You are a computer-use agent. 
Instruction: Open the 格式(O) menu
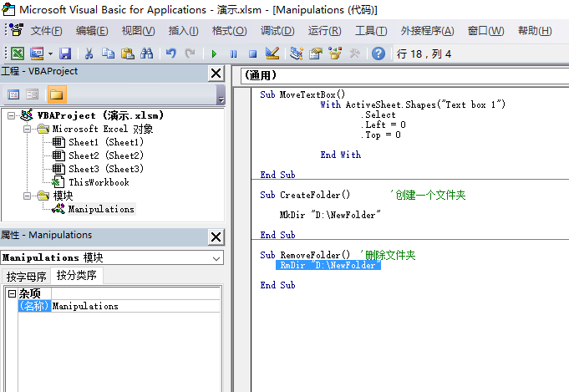(229, 31)
